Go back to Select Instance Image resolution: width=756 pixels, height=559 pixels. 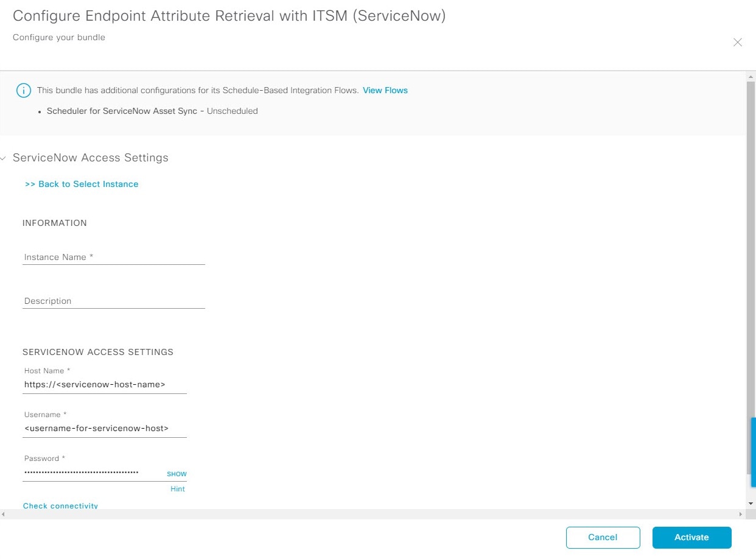coord(82,184)
